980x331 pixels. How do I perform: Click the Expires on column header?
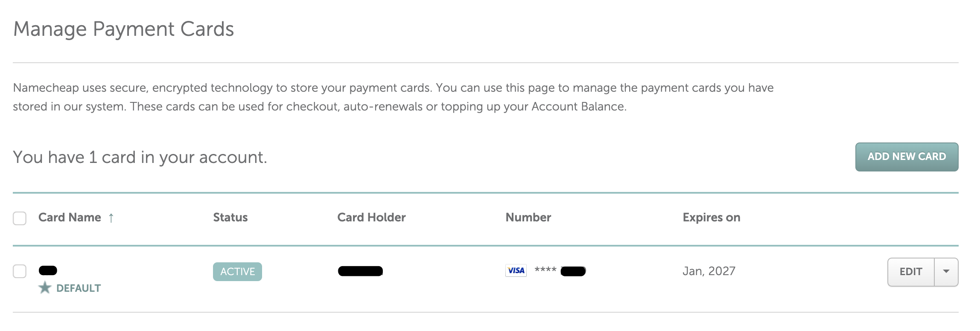pos(711,218)
